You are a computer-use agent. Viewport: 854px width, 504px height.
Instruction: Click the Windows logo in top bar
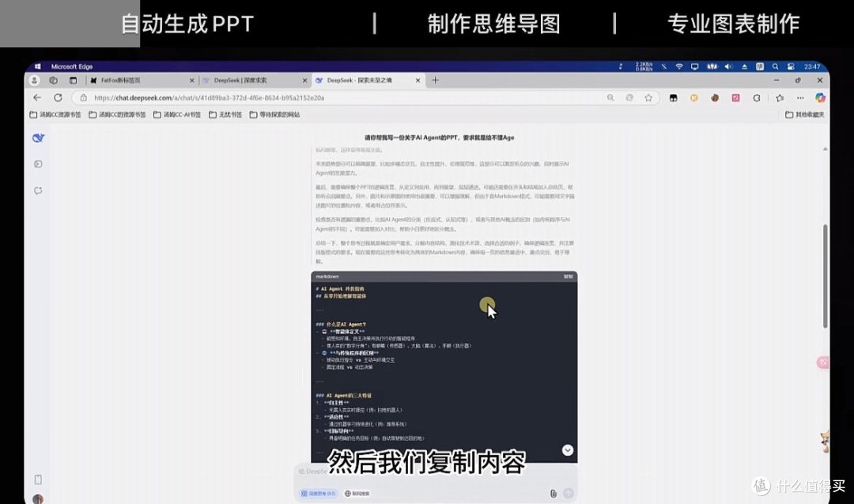click(38, 66)
